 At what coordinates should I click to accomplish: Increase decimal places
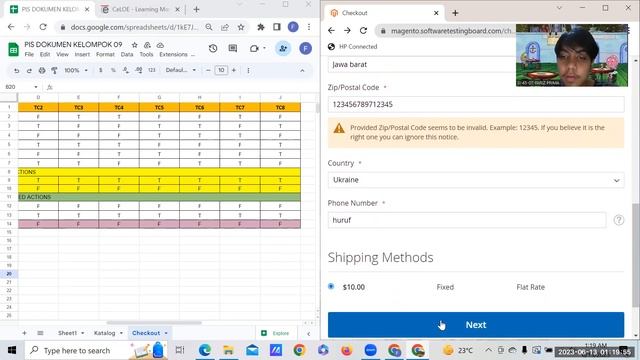(x=139, y=70)
